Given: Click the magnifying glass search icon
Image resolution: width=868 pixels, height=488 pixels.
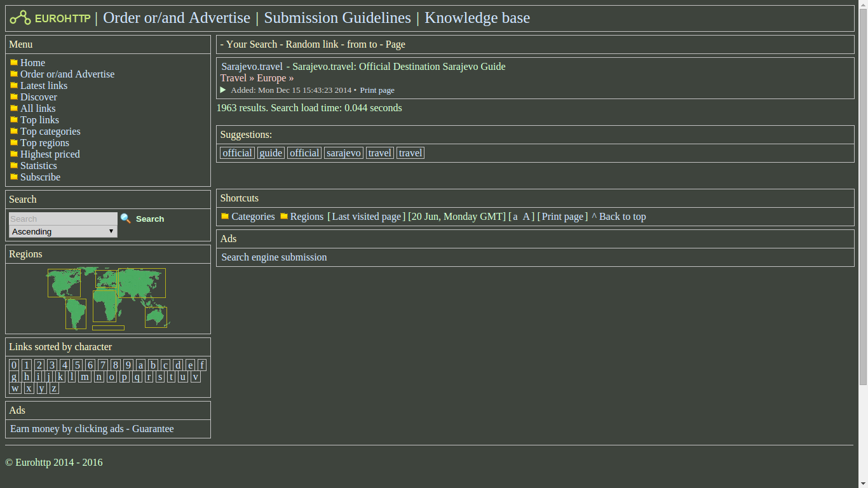Looking at the screenshot, I should point(125,219).
